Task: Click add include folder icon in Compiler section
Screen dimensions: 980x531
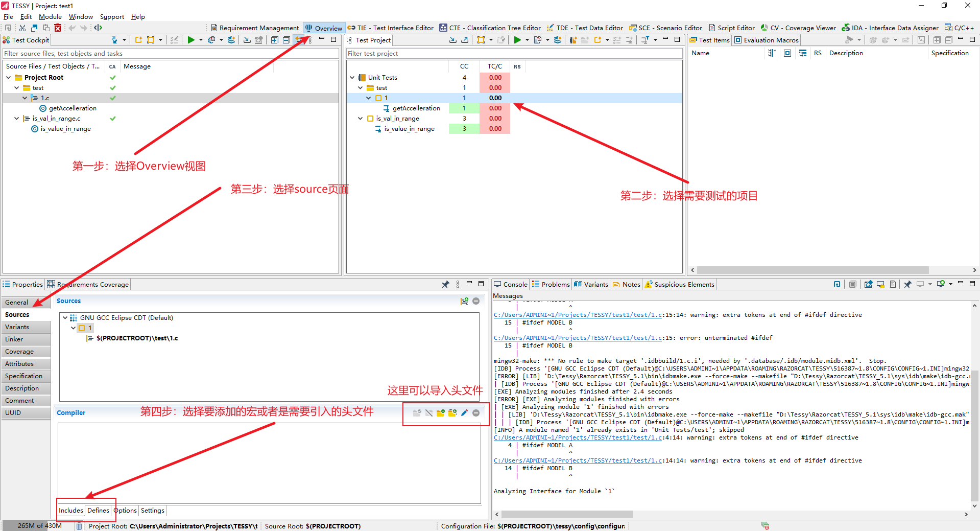Action: (x=440, y=413)
